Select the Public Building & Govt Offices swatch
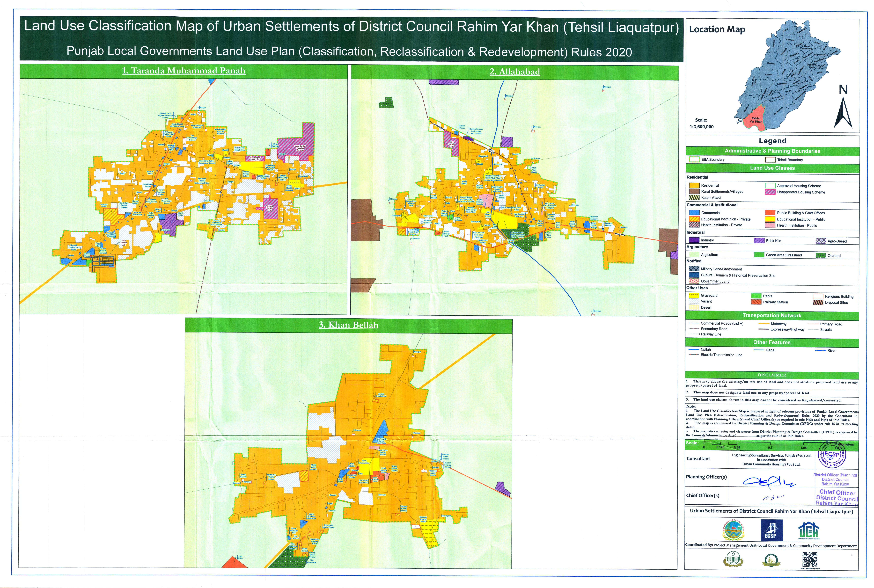The height and width of the screenshot is (588, 874). (770, 213)
